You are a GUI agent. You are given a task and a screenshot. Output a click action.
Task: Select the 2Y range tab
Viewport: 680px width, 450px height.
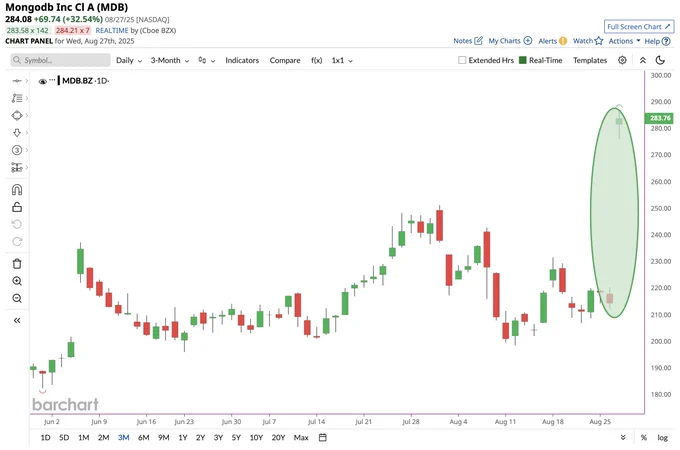(x=200, y=437)
